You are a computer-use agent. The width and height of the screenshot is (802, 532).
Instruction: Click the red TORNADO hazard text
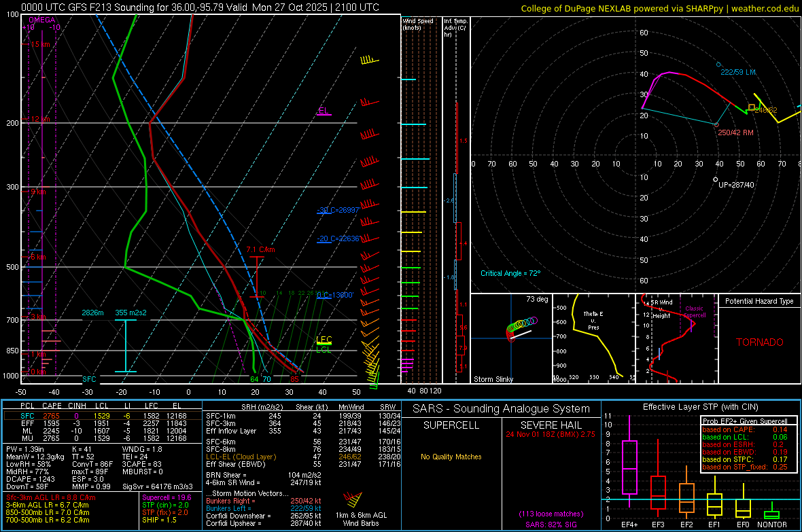[760, 342]
